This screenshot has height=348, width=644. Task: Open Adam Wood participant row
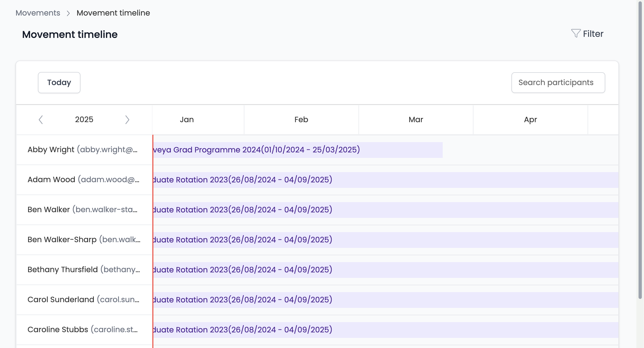[x=84, y=180]
